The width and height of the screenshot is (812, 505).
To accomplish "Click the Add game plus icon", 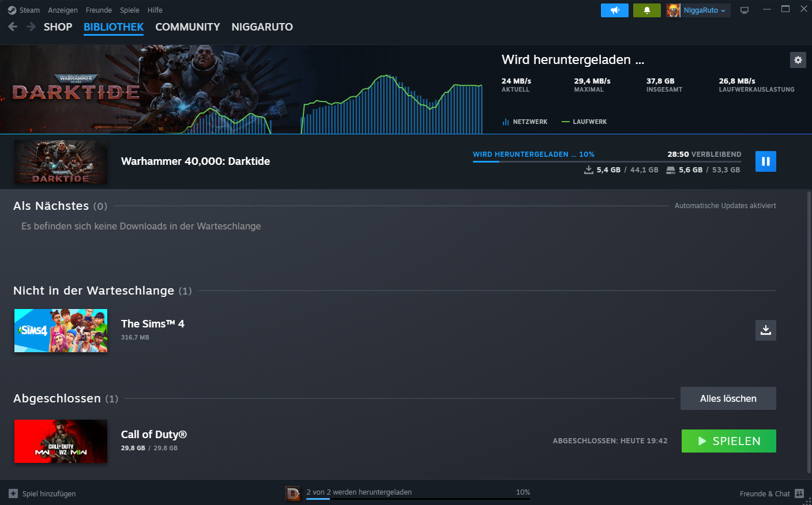I will tap(13, 493).
